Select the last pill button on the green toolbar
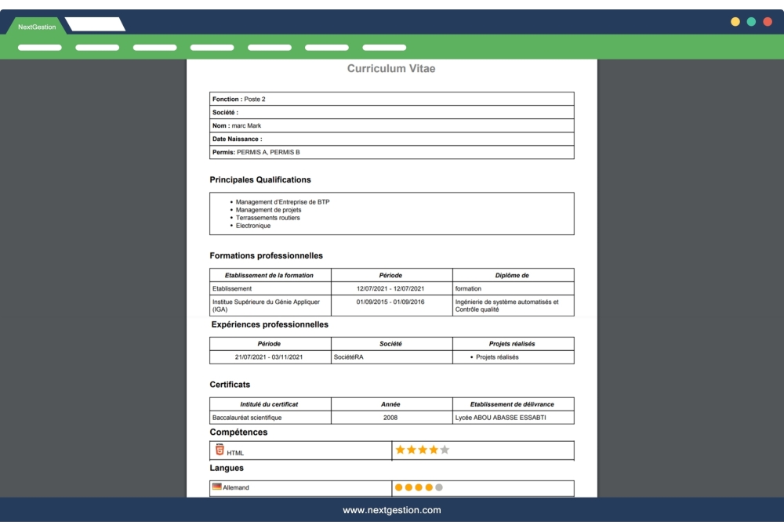Screen dimensions: 784x532 tap(384, 47)
